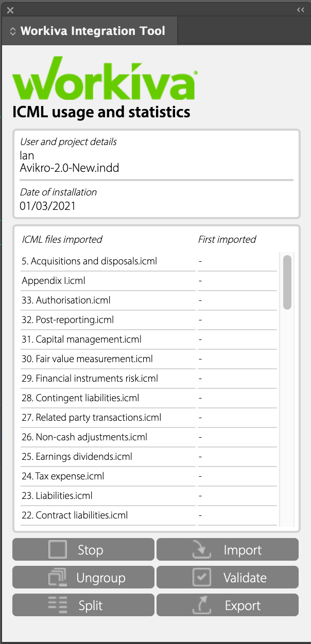Select 24. Tax expense.icml entry
This screenshot has width=311, height=644.
click(x=63, y=476)
